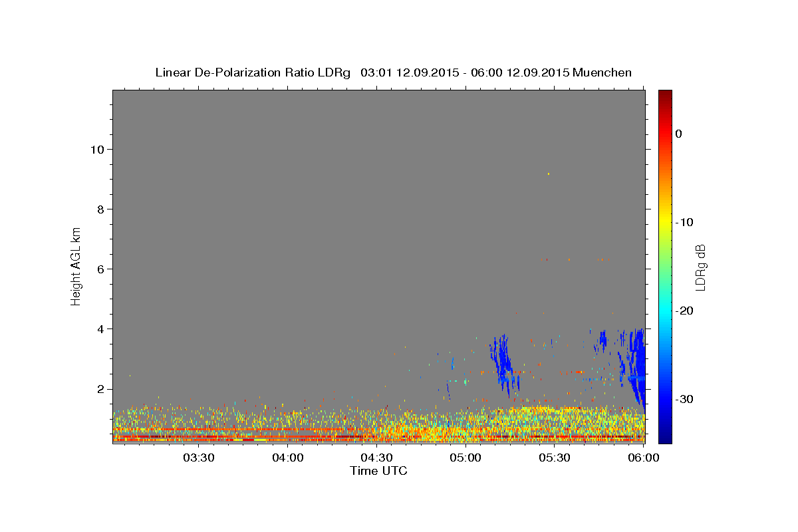
Task: Click the start date '03:01 12.09.2015' in title
Action: [410, 72]
